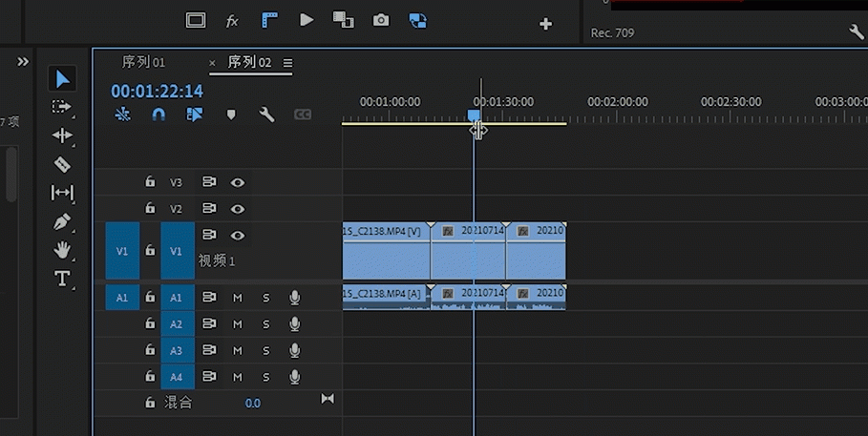
Task: Click the mix track go-to-keyframe icon
Action: pyautogui.click(x=328, y=399)
